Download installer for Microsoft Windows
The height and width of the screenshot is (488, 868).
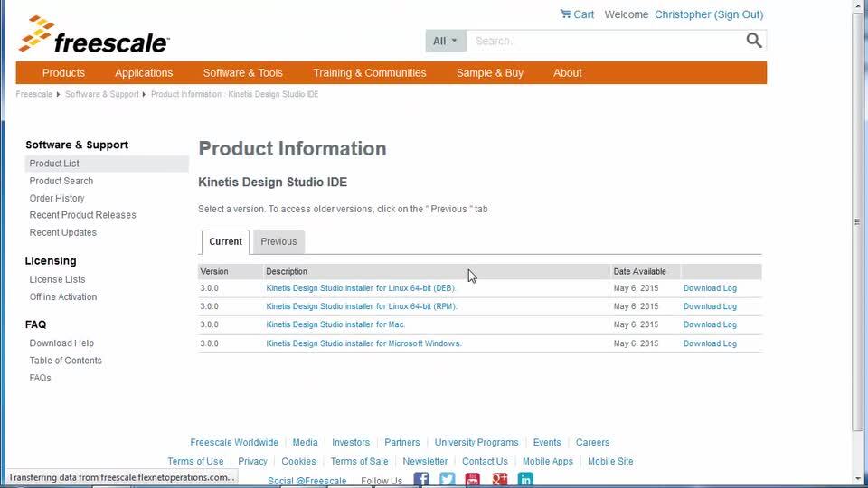point(363,343)
